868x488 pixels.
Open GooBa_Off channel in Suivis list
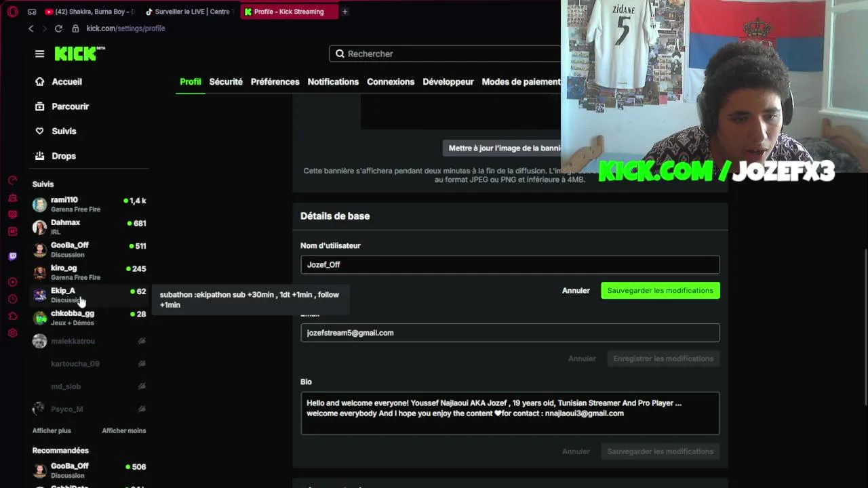point(89,249)
